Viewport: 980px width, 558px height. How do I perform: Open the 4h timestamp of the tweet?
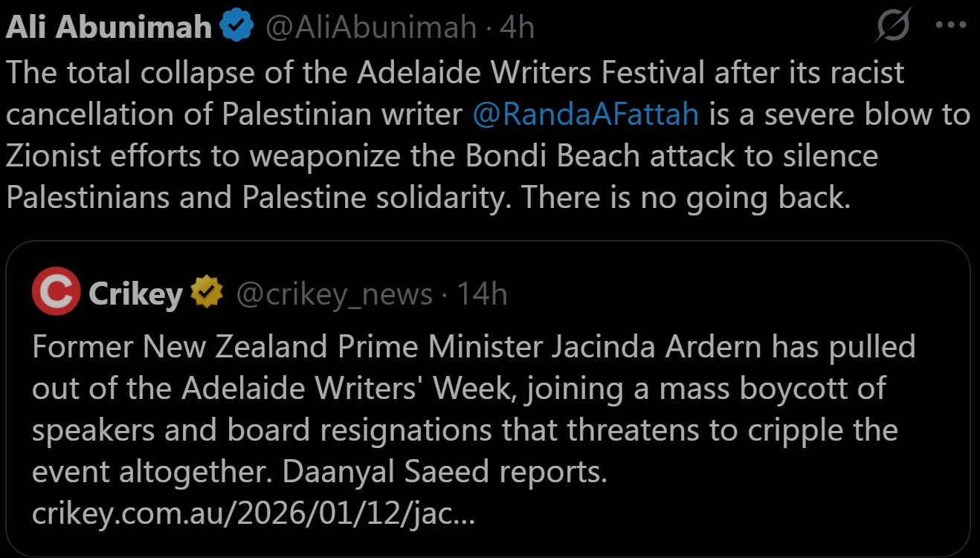518,27
